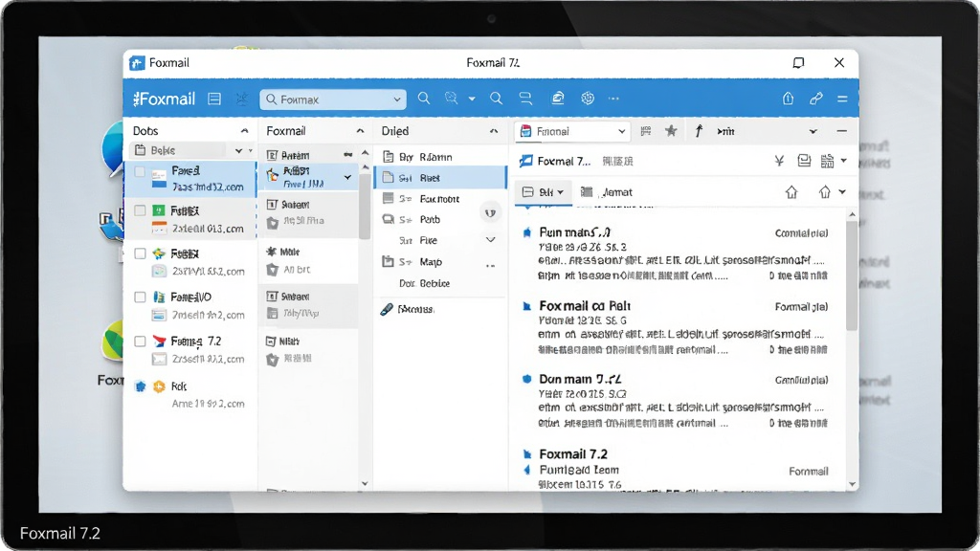Click the round badge on Sr Parb row

491,213
